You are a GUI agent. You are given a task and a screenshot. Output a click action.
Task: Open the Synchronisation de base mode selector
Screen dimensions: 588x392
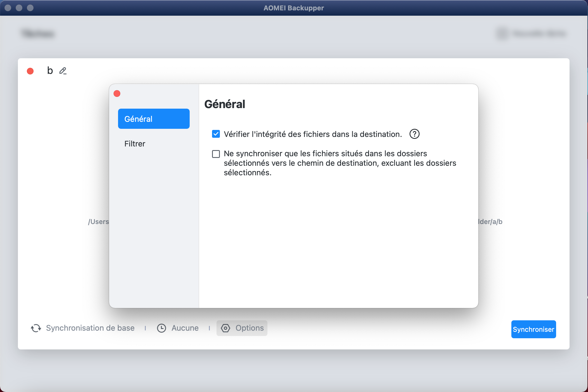90,328
